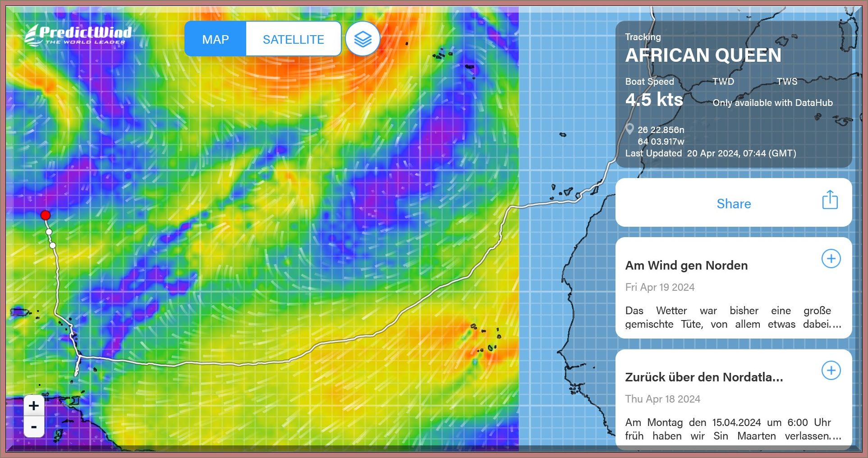Click "Only available with DataHub" text
868x458 pixels.
point(772,103)
